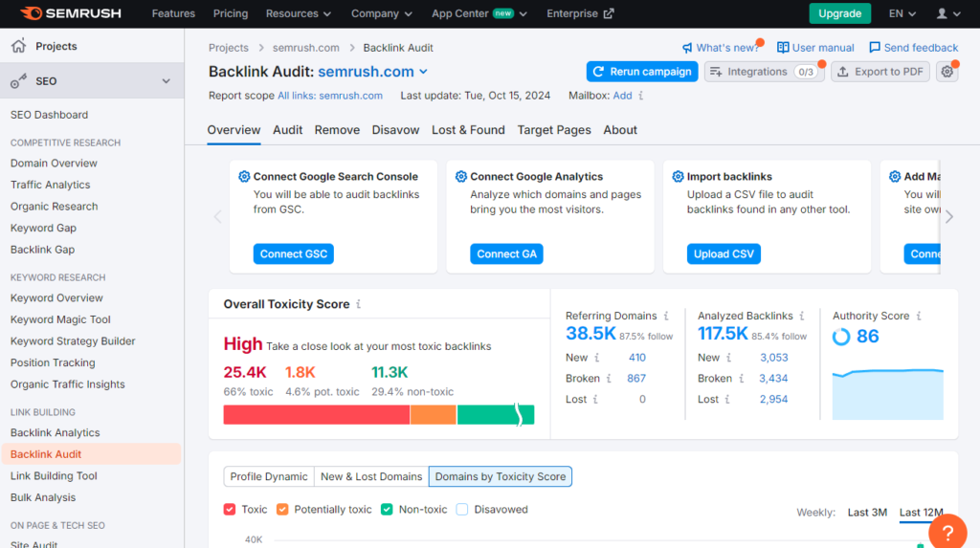The image size is (980, 548).
Task: Click the info icon by Broken referring domains
Action: point(609,378)
